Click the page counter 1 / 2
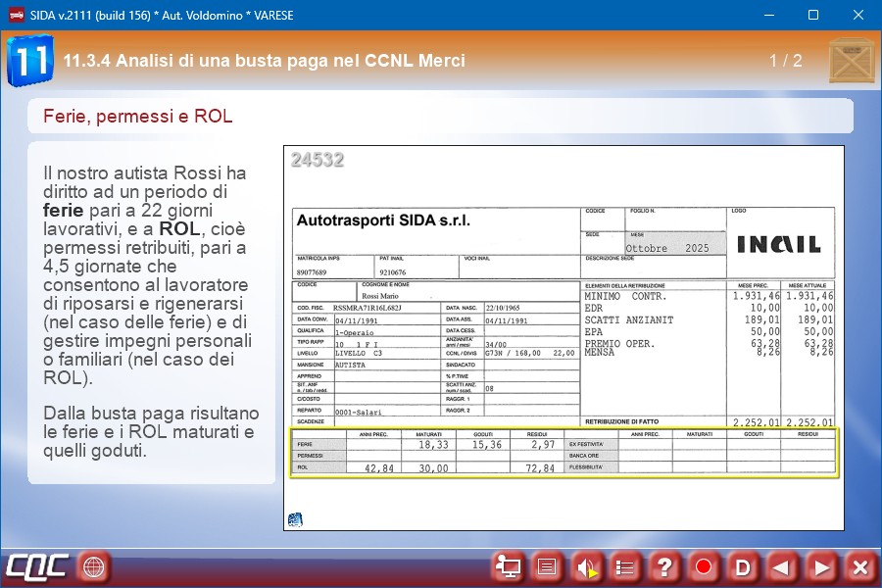The height and width of the screenshot is (588, 882). click(x=785, y=61)
